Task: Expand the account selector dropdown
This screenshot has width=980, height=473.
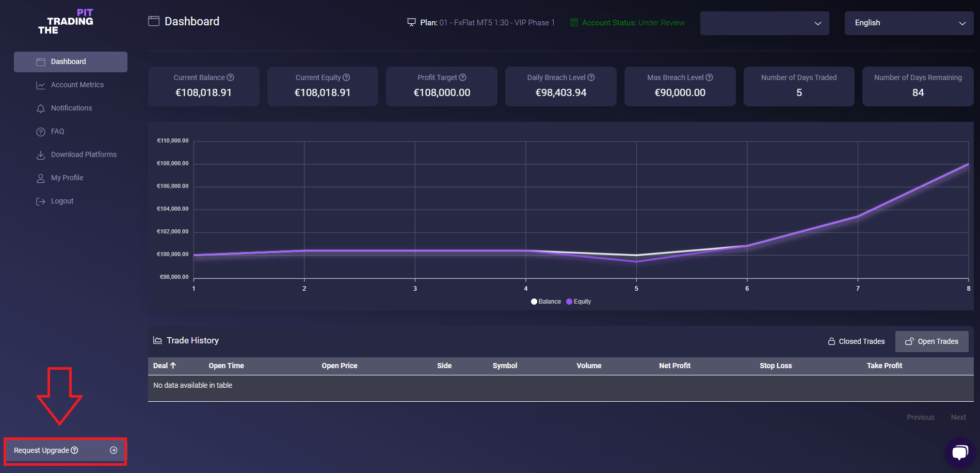Action: (764, 23)
